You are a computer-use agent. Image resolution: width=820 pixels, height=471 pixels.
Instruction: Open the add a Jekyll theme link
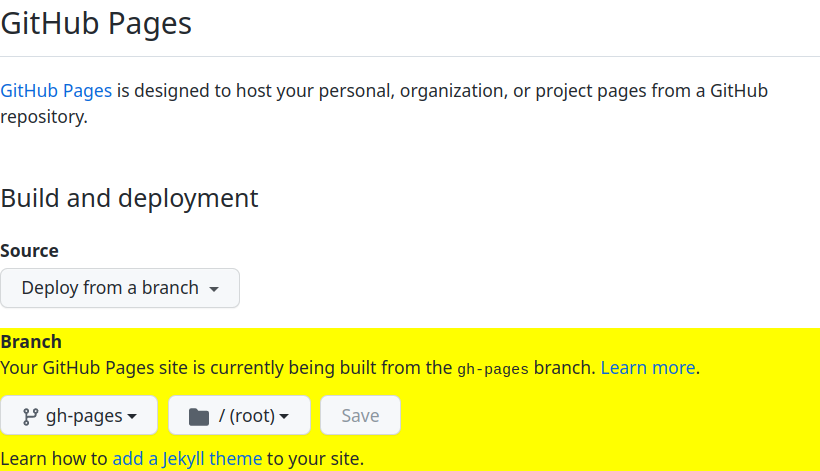(x=187, y=459)
